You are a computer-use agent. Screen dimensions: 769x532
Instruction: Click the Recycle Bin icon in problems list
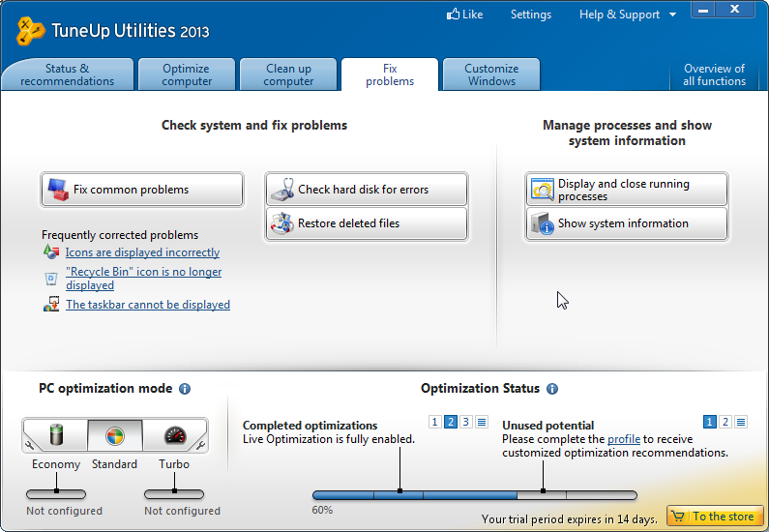[51, 279]
